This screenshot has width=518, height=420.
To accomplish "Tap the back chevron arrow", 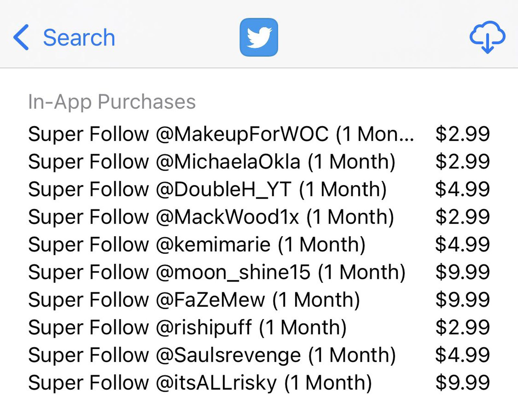I will [x=21, y=37].
